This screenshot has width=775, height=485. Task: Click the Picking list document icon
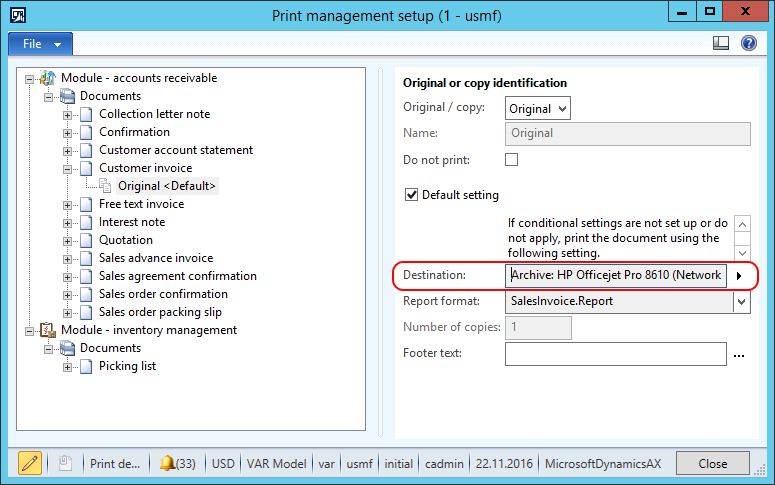pyautogui.click(x=86, y=366)
